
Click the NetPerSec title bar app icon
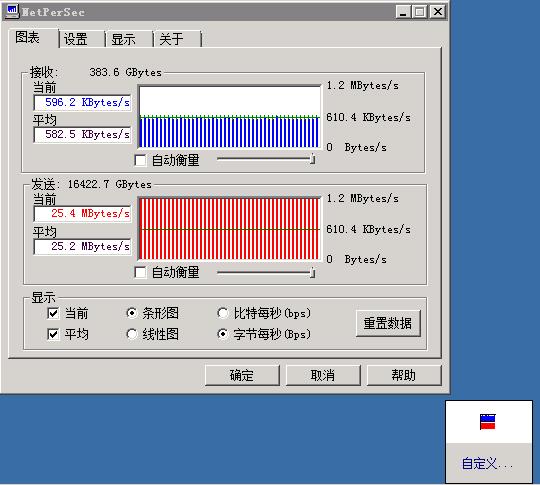point(12,11)
